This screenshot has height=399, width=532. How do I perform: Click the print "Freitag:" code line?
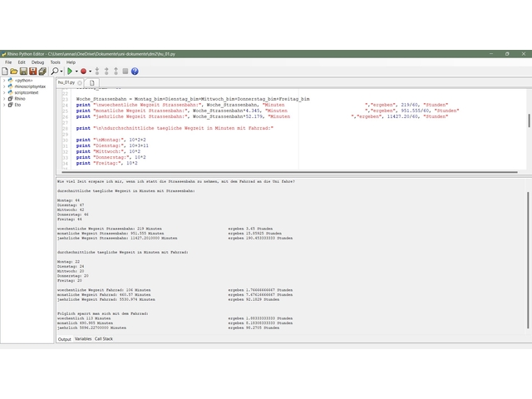(x=107, y=163)
